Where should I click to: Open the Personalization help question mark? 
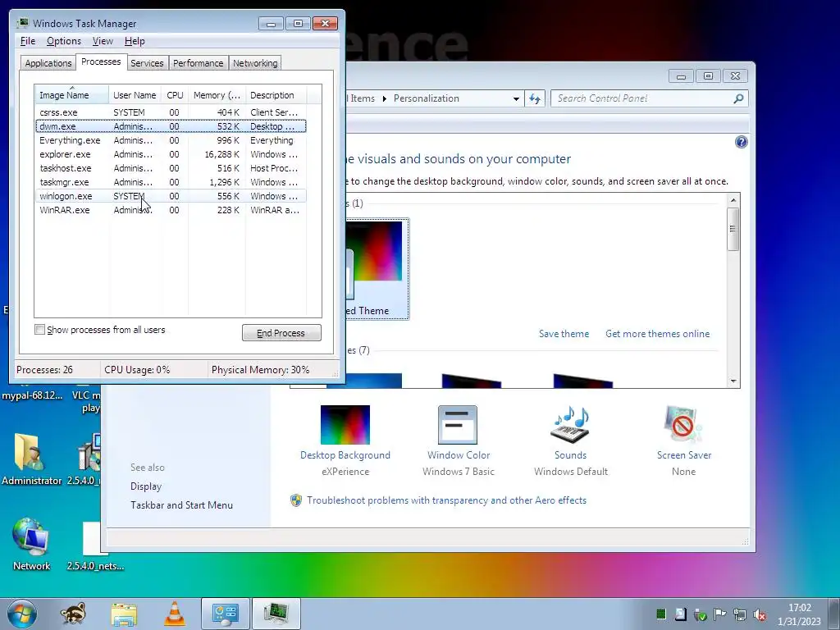click(x=741, y=142)
